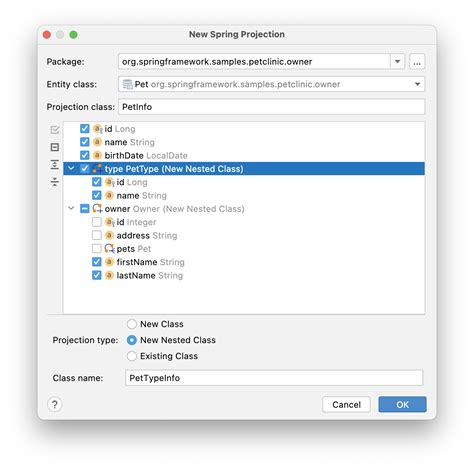Select the address String row text
The height and width of the screenshot is (469, 474).
tap(147, 235)
